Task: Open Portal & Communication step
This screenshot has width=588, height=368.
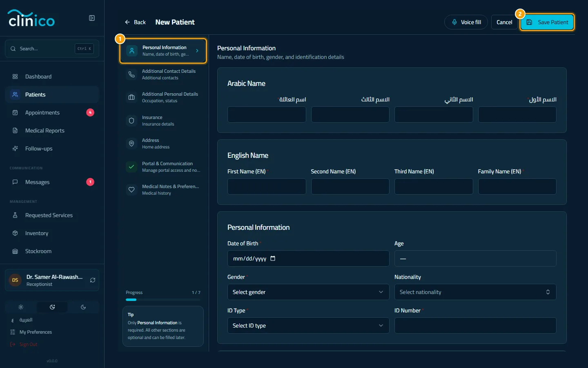Action: point(163,167)
